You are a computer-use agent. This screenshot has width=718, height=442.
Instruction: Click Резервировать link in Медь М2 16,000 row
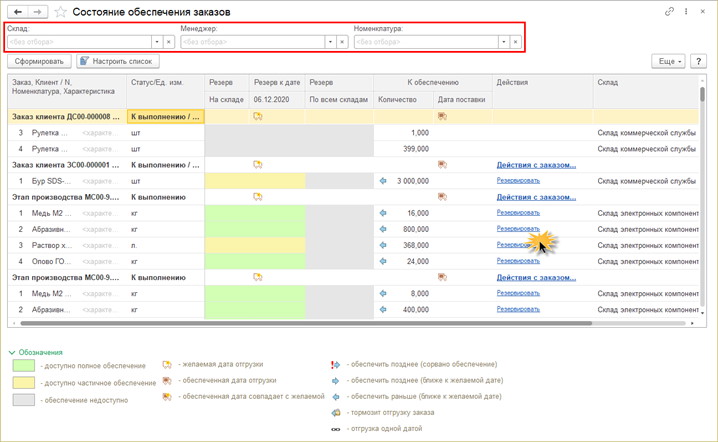coord(518,213)
